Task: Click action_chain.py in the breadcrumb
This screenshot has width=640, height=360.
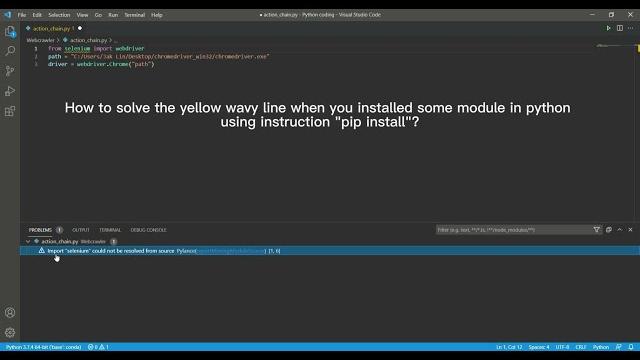Action: (x=88, y=40)
